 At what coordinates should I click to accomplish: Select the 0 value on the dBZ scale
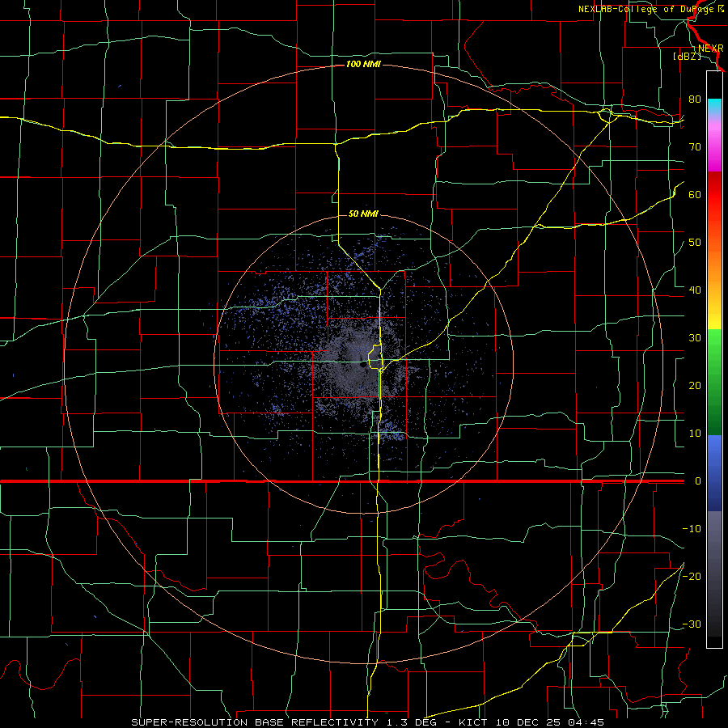pos(698,481)
